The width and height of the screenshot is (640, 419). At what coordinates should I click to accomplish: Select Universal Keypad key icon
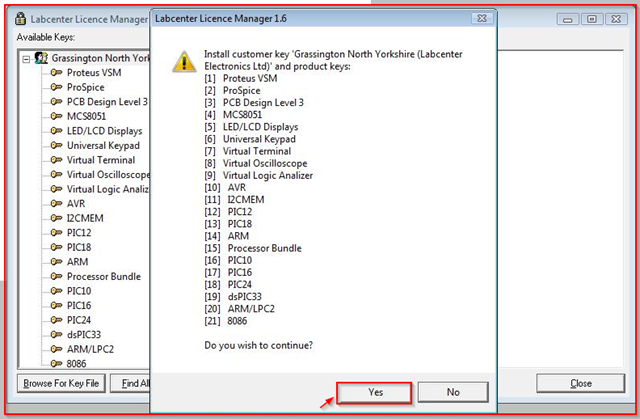coord(56,145)
